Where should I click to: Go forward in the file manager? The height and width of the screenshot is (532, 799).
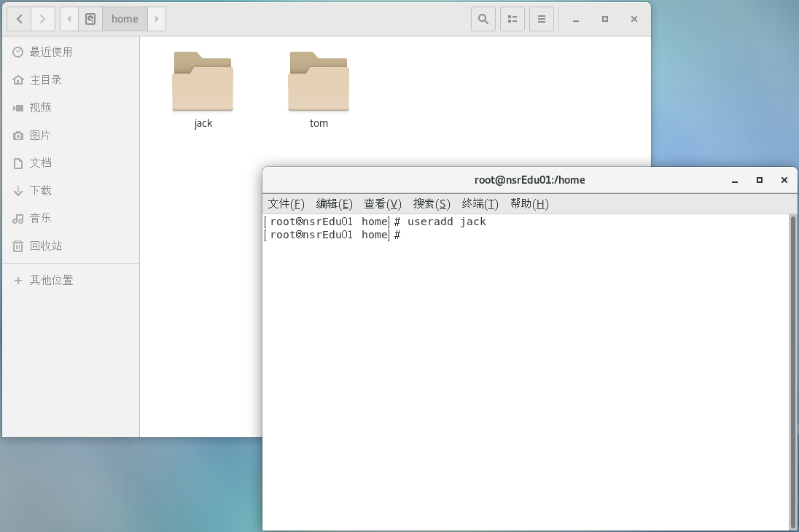[43, 20]
